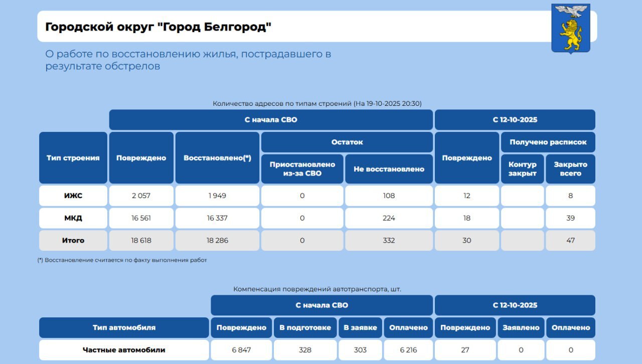Click the 18 618 total damaged cell
This screenshot has width=642, height=364.
pos(141,240)
